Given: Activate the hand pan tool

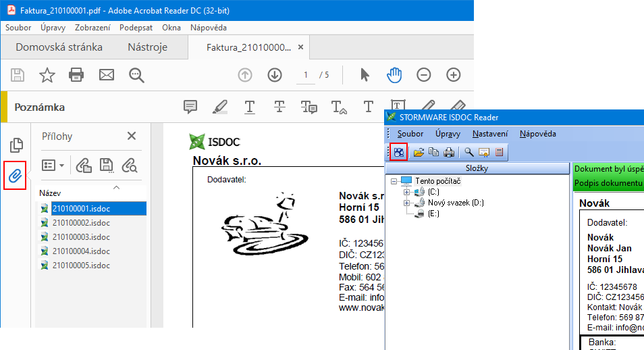Looking at the screenshot, I should [x=394, y=75].
